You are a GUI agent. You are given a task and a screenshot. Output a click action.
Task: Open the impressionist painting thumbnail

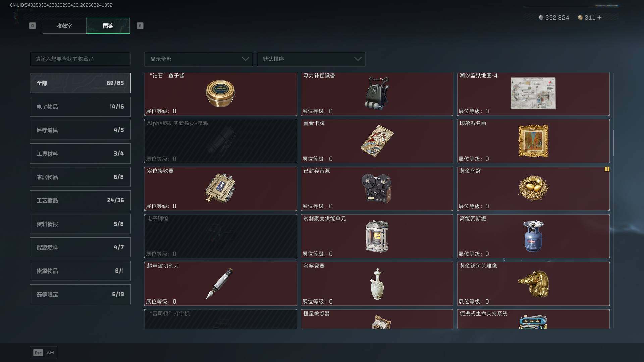[x=533, y=141]
